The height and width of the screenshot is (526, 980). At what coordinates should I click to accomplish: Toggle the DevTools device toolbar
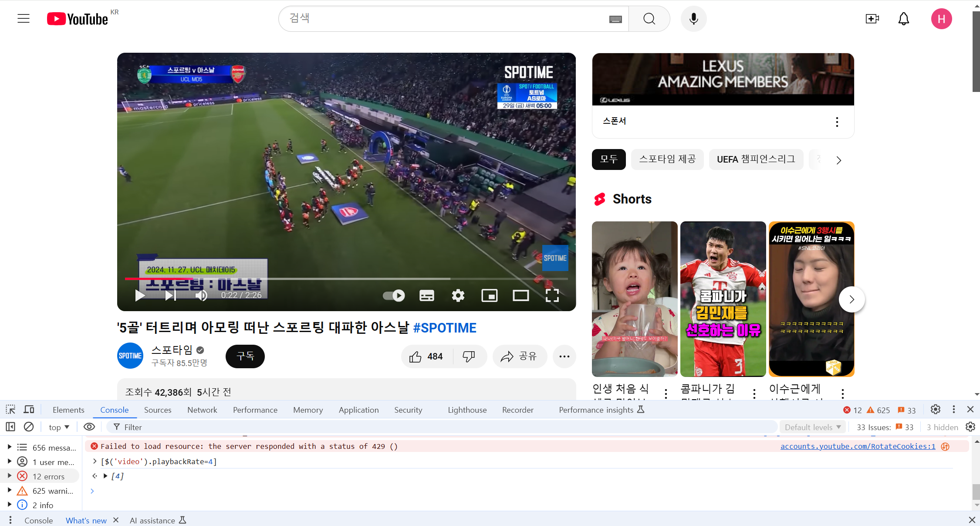29,410
